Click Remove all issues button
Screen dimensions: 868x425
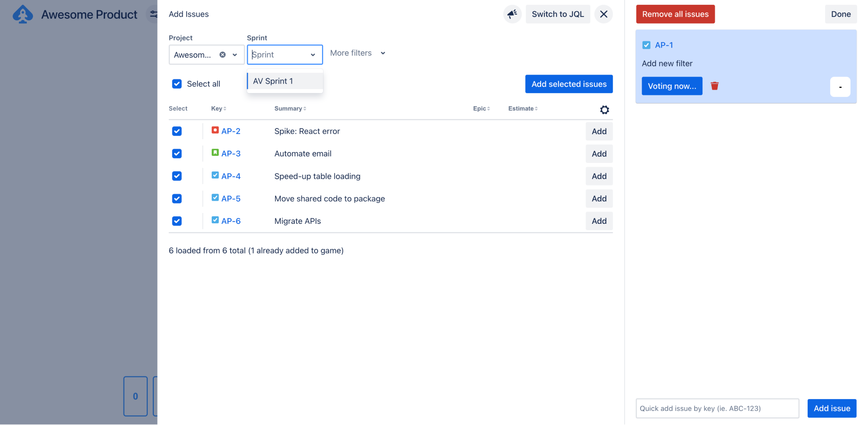click(675, 14)
